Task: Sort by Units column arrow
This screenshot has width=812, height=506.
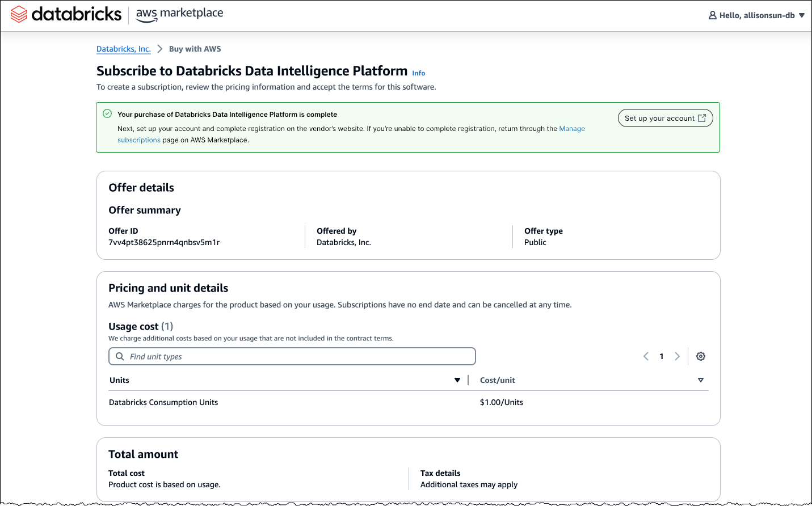Action: pos(457,380)
